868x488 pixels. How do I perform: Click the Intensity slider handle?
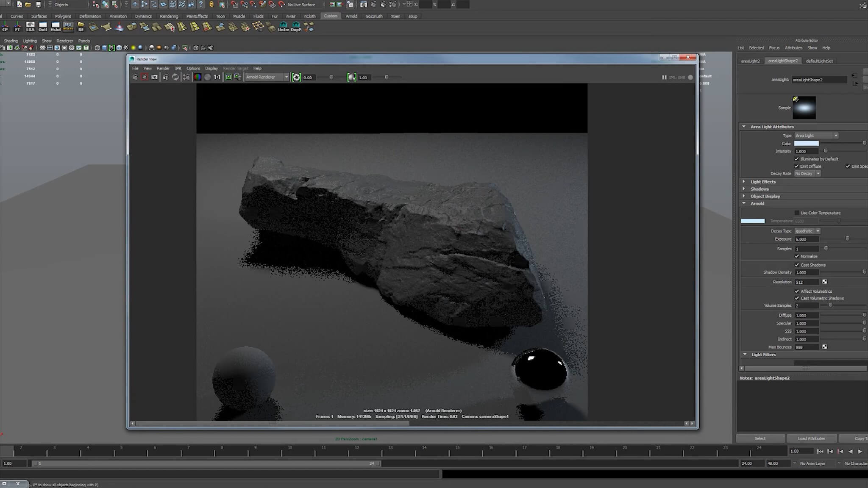coord(825,151)
